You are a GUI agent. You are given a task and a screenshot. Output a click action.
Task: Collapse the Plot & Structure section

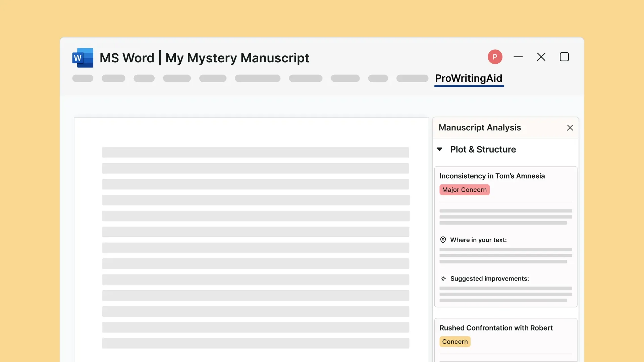point(440,149)
